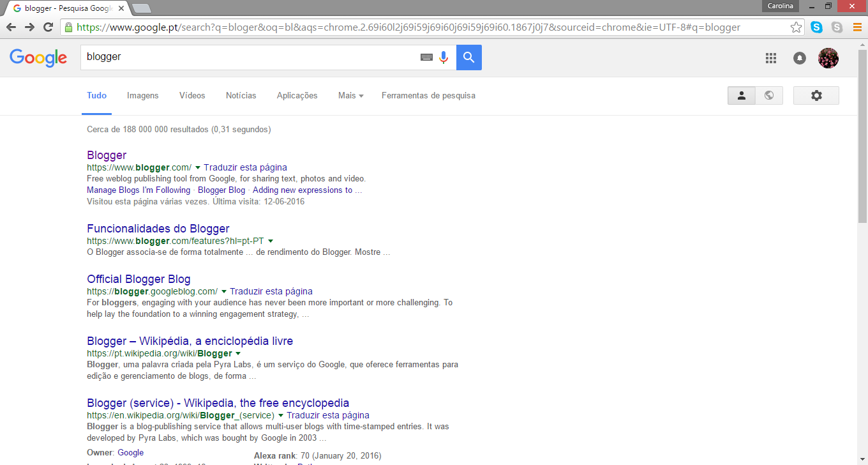The image size is (868, 465).
Task: Open the Blogger search result
Action: [x=107, y=155]
